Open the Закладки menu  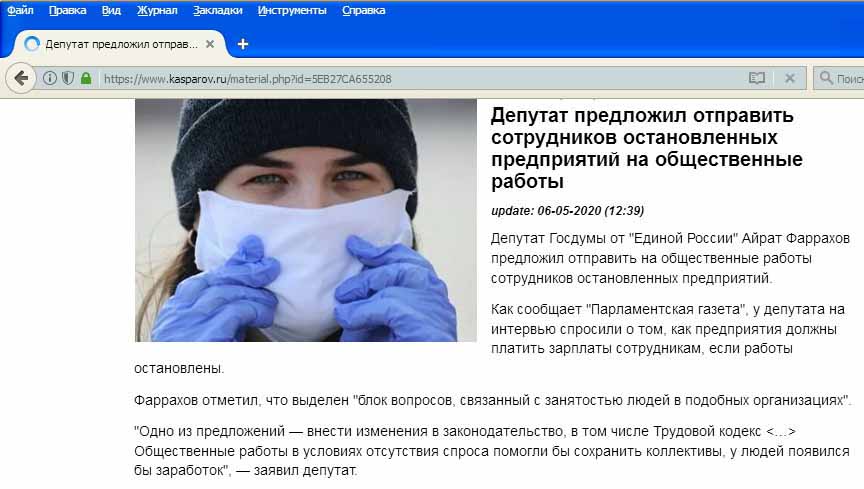coord(218,10)
